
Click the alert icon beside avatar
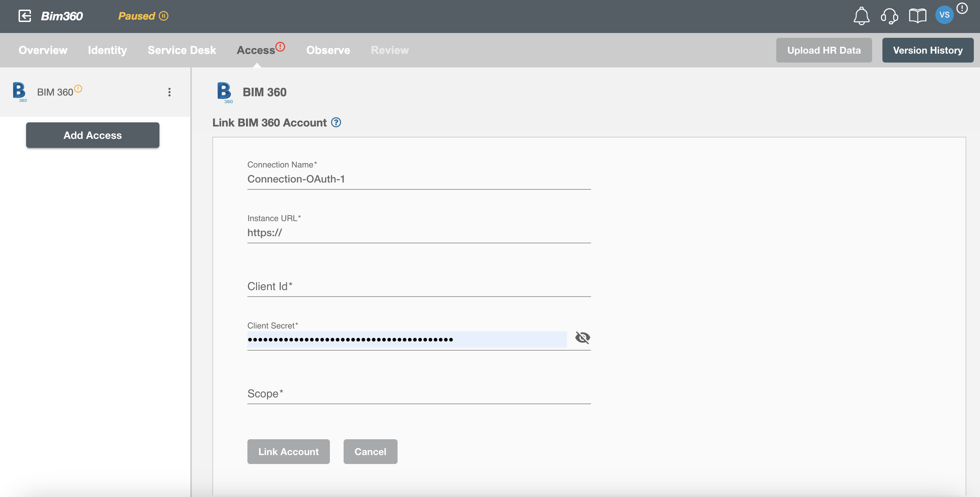click(962, 8)
